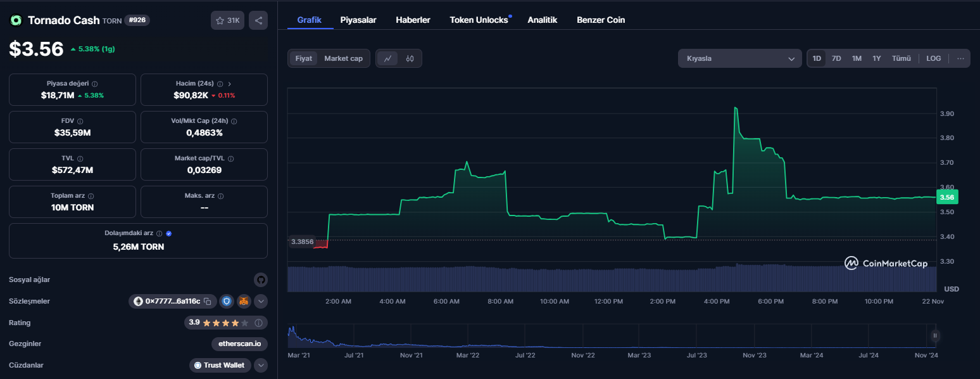Open the GitHub social link icon
980x379 pixels.
coord(260,279)
